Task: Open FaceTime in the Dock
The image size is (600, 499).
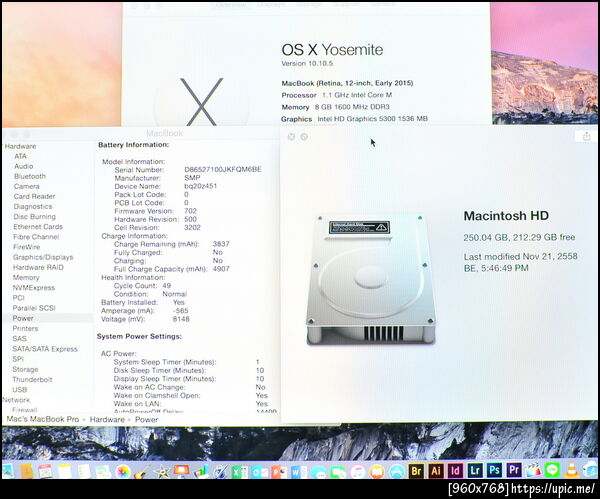Action: tap(338, 472)
